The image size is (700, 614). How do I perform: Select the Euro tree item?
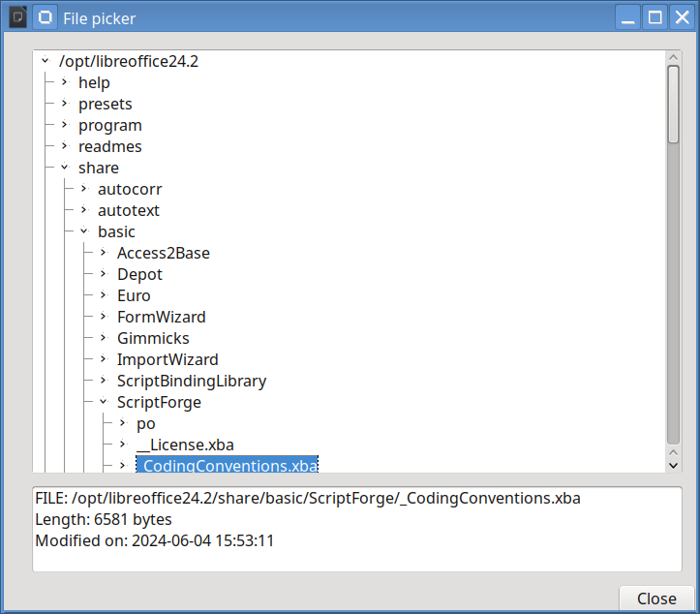(x=134, y=295)
